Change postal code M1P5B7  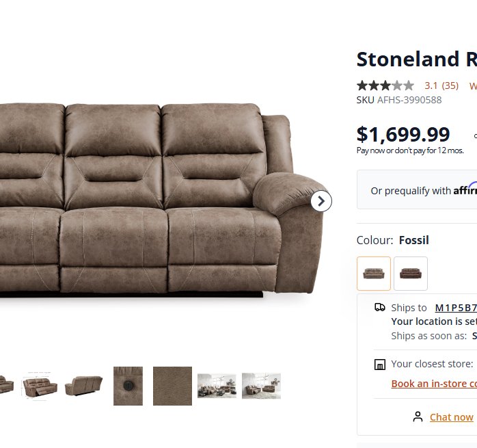(456, 308)
